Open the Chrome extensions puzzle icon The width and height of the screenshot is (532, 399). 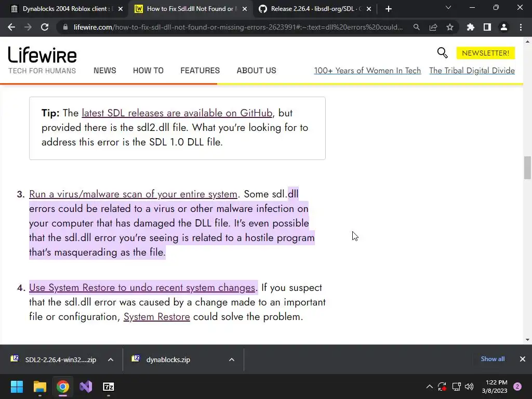coord(470,27)
